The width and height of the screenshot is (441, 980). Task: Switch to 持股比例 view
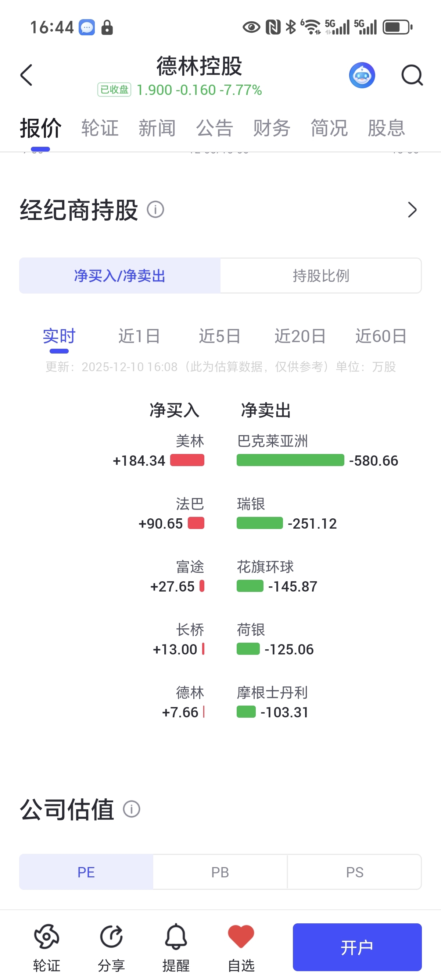point(321,276)
